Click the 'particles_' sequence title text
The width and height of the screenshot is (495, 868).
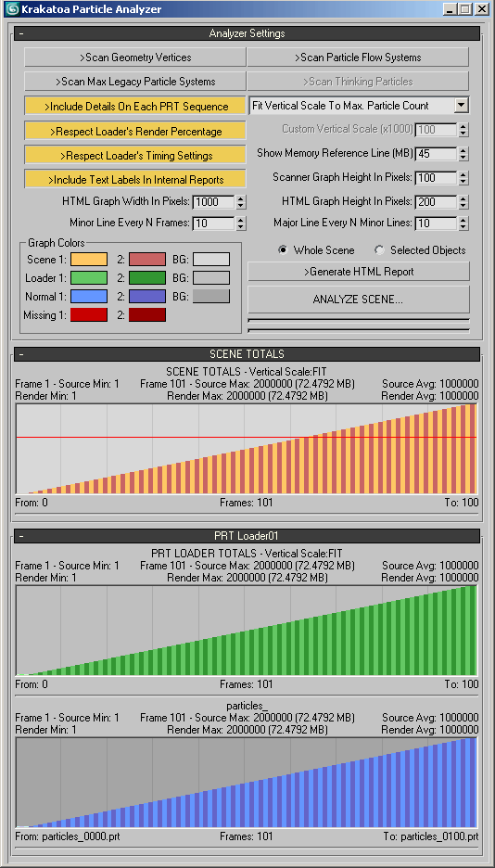tap(247, 705)
